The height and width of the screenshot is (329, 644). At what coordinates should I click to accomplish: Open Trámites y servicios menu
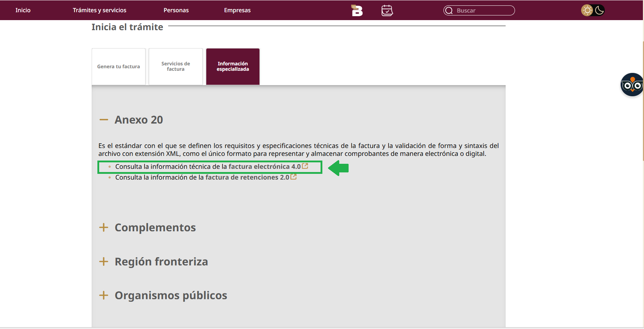coord(100,10)
